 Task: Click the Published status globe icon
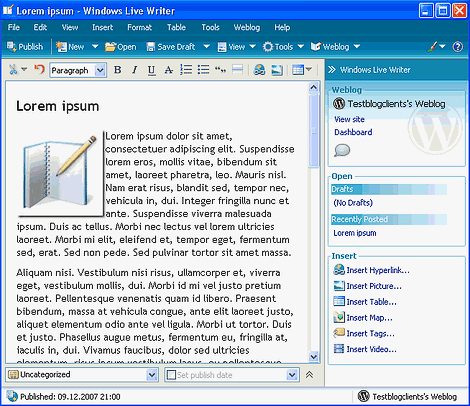pyautogui.click(x=12, y=396)
